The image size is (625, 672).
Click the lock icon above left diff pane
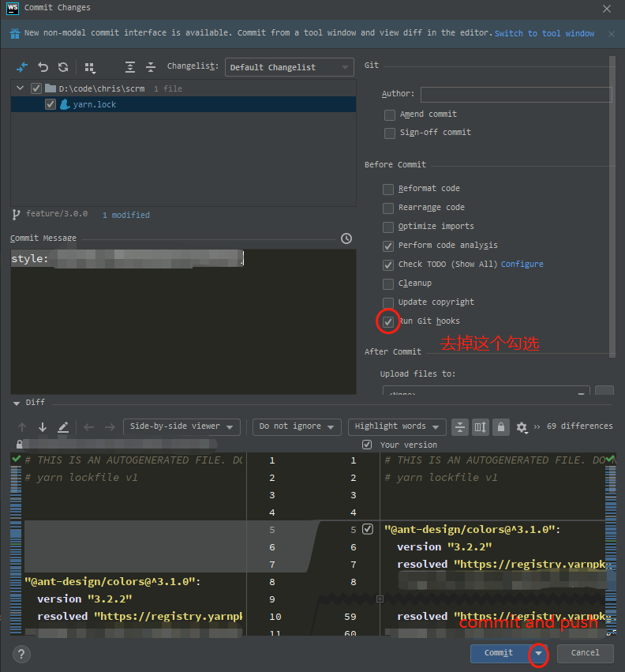19,444
